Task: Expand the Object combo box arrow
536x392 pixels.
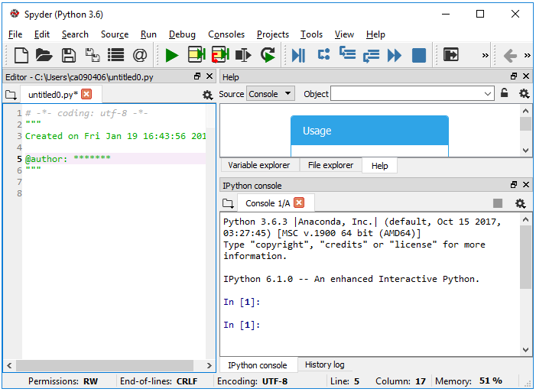Action: click(x=488, y=94)
